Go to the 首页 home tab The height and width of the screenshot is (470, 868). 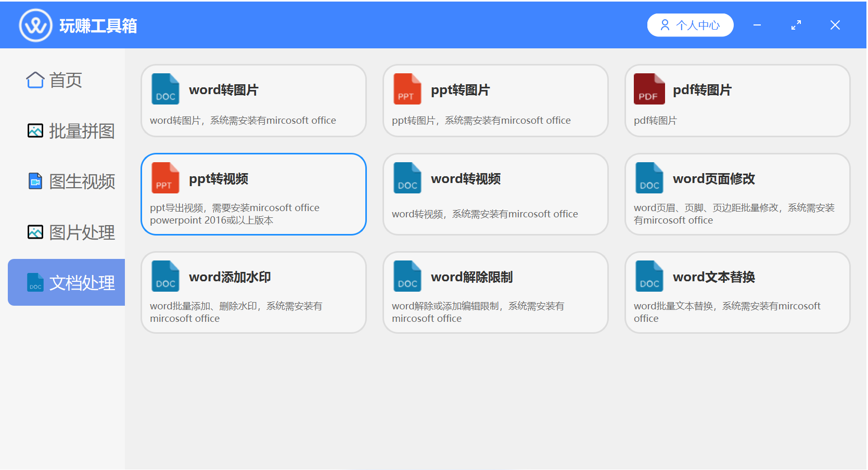point(55,80)
